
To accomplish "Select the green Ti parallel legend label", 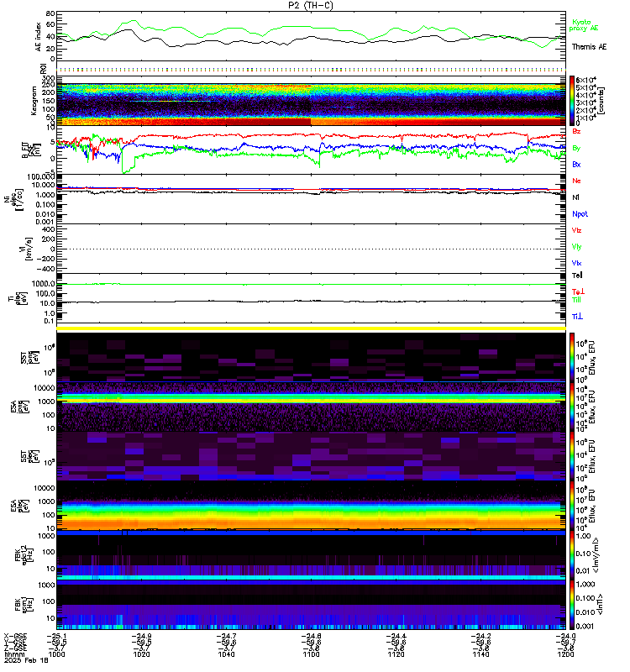I will 576,300.
